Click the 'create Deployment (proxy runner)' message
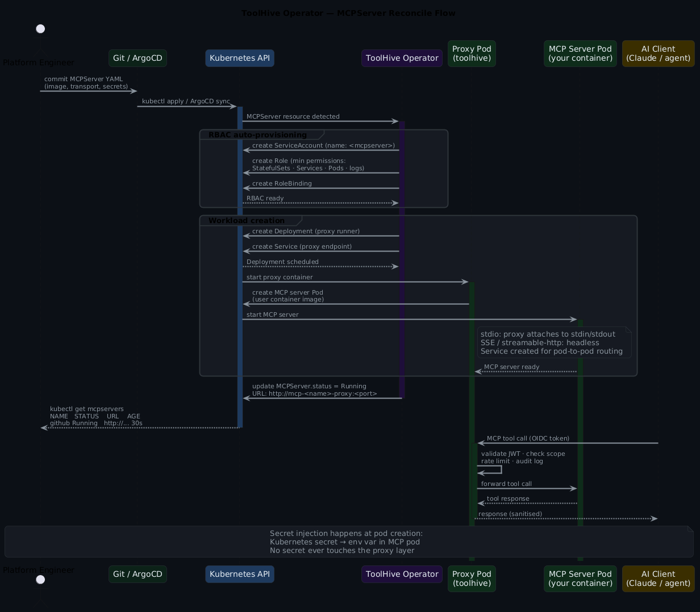700x612 pixels. click(x=306, y=232)
